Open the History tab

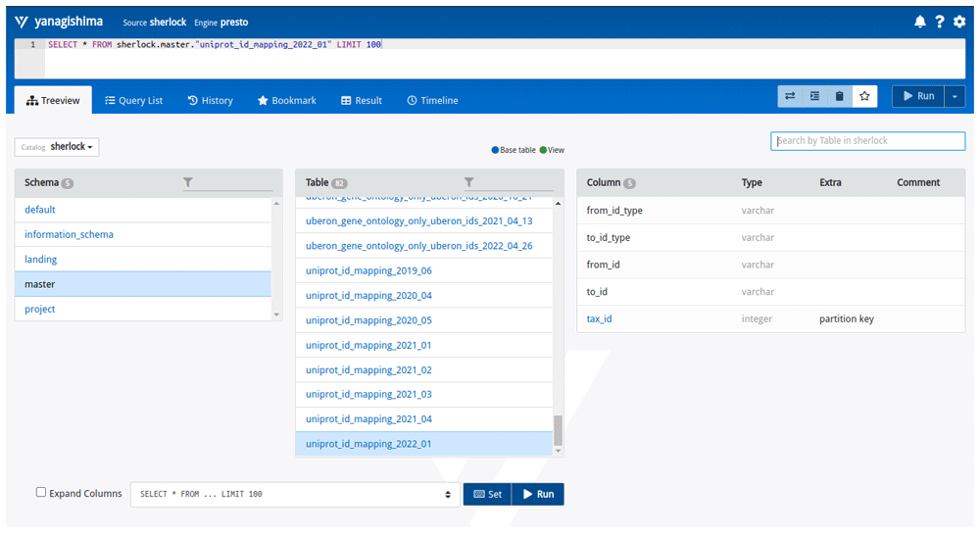click(210, 100)
